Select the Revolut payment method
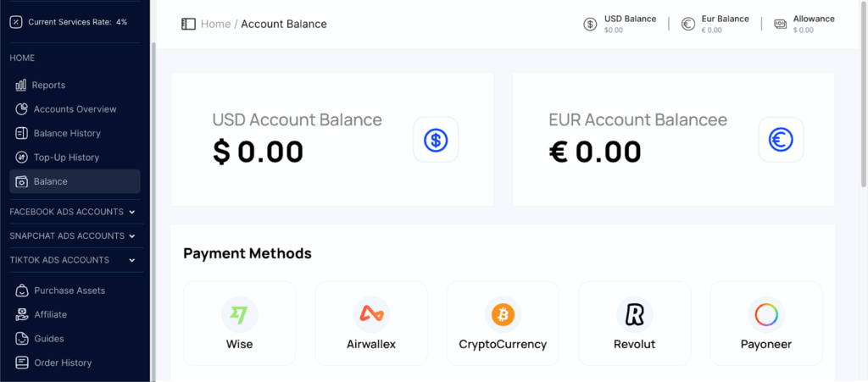The image size is (868, 382). [x=634, y=324]
